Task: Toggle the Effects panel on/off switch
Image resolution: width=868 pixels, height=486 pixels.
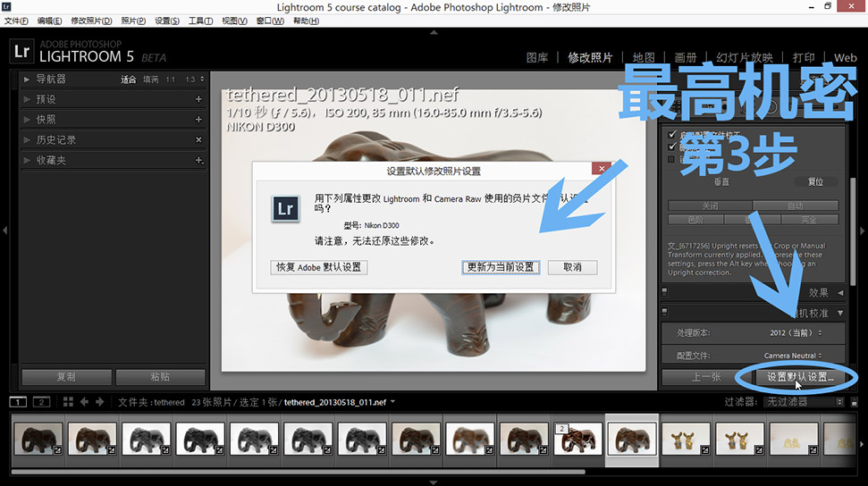Action: [x=665, y=292]
